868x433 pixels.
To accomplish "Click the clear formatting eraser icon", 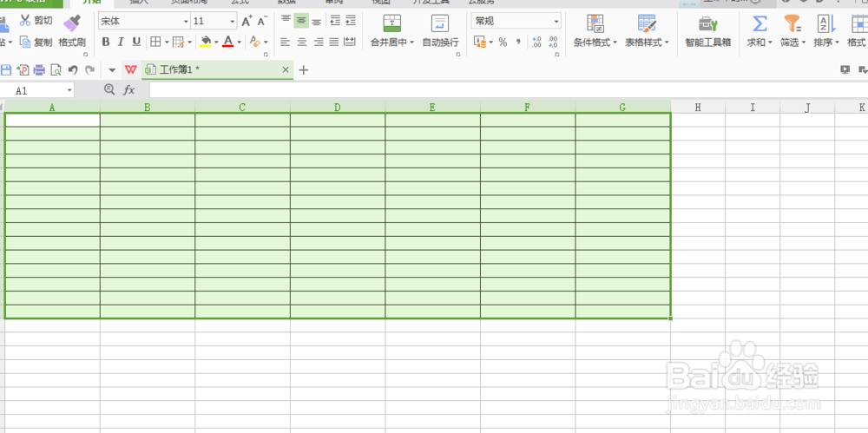I will (x=254, y=42).
